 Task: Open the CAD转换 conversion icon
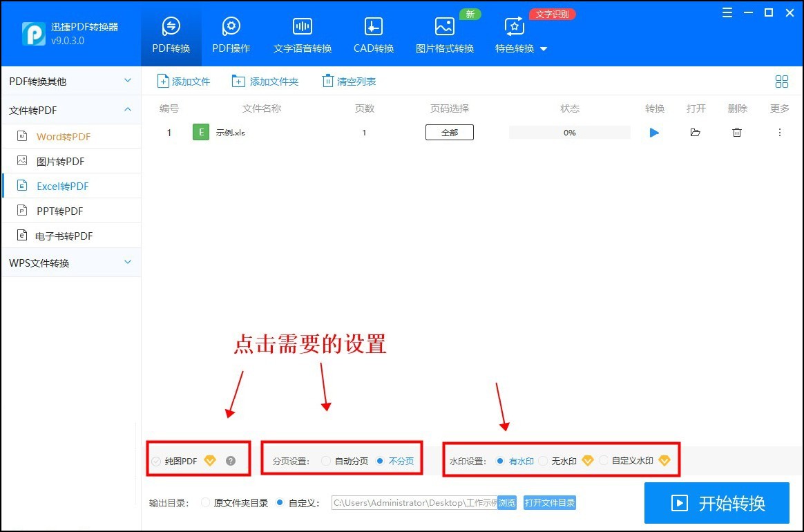373,33
